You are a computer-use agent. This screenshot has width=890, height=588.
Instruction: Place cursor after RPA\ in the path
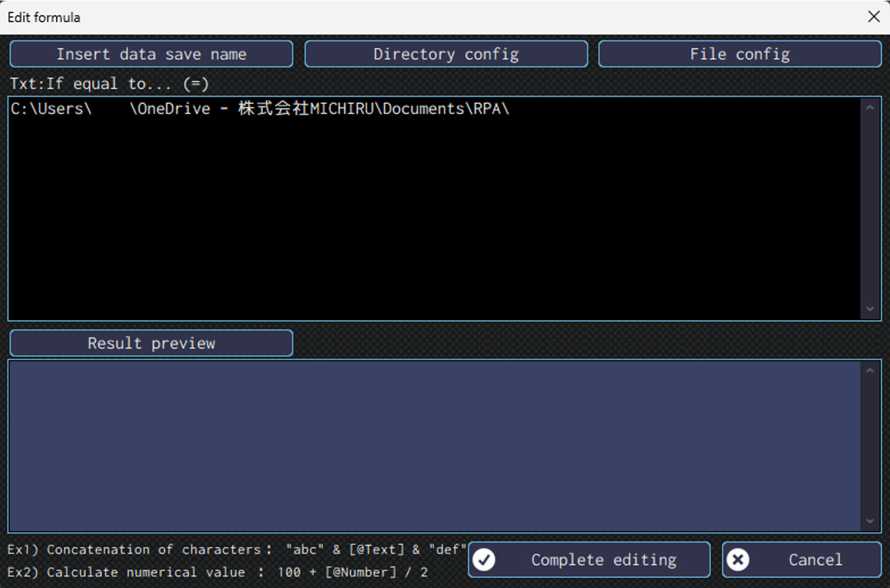510,109
